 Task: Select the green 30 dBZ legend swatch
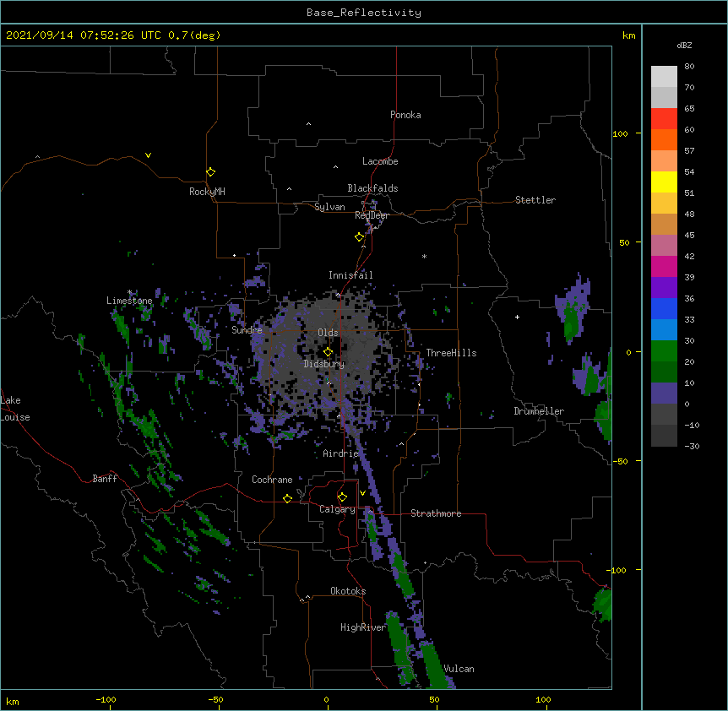pos(664,351)
